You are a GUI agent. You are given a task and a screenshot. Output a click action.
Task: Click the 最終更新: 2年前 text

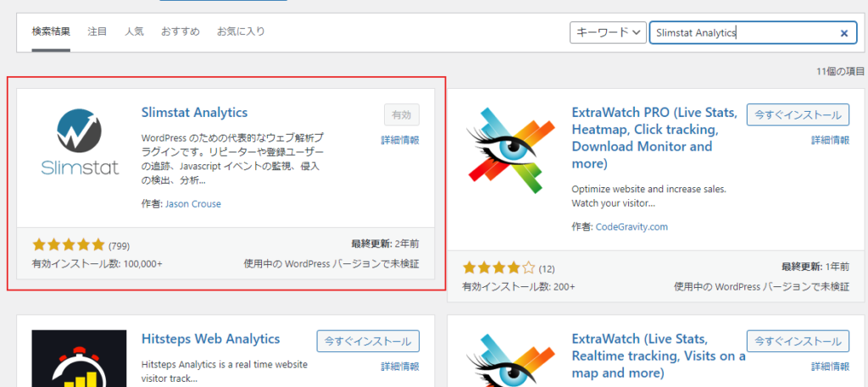[x=386, y=244]
